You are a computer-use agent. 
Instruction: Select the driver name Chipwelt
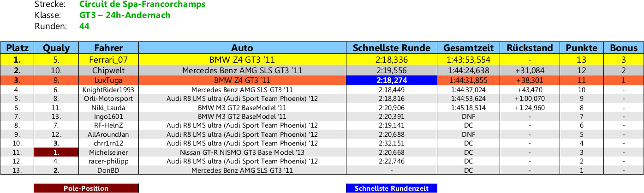[109, 70]
